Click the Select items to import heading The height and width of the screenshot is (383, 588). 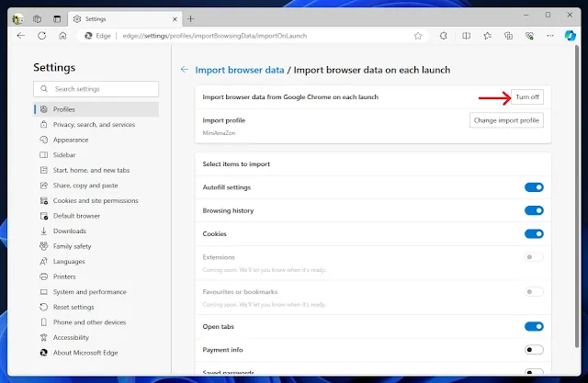coord(236,164)
